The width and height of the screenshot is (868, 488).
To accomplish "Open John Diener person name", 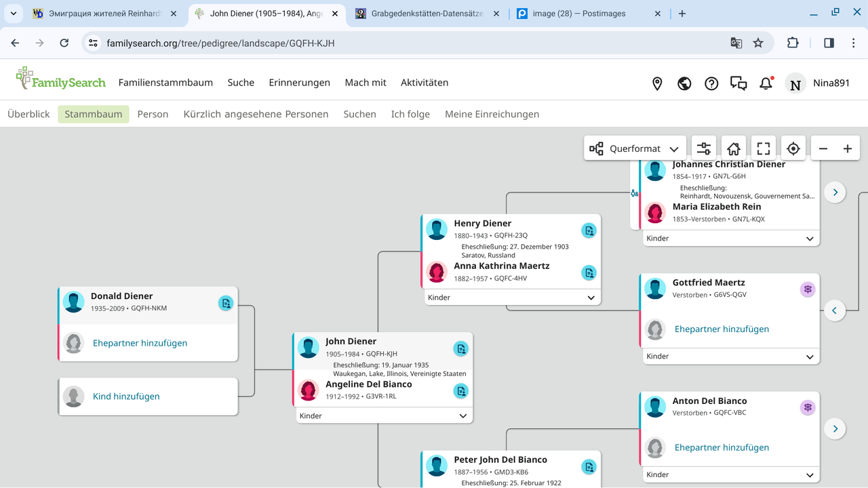I will (351, 342).
